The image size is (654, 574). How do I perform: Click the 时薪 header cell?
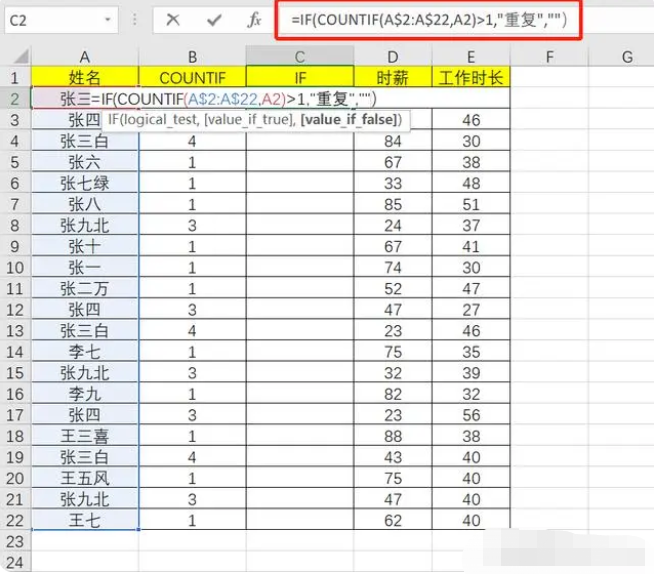click(x=393, y=77)
